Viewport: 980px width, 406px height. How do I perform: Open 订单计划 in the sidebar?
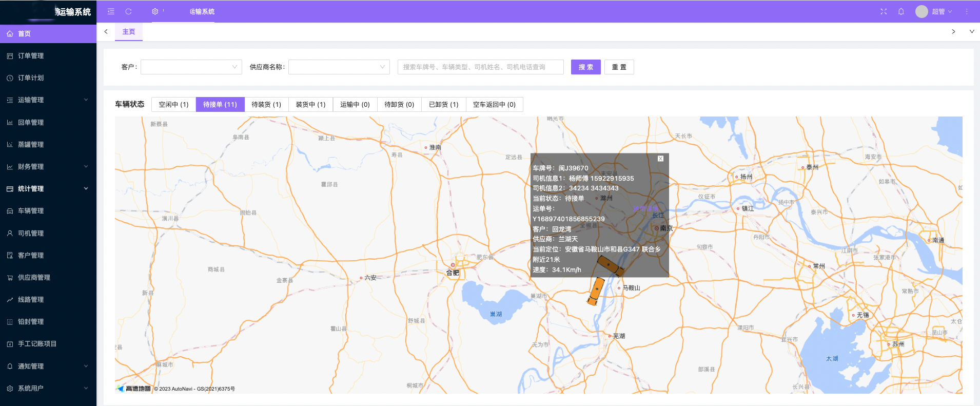(48, 78)
